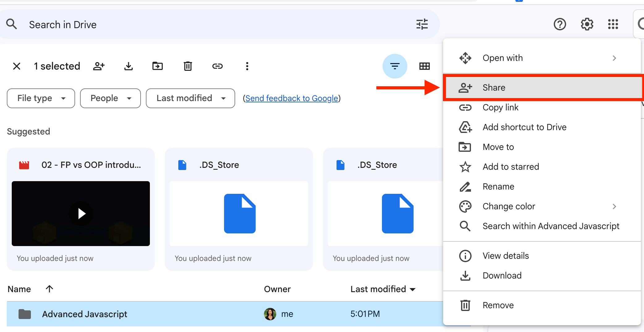The width and height of the screenshot is (644, 332).
Task: Open Drive search filters icon
Action: click(x=422, y=24)
